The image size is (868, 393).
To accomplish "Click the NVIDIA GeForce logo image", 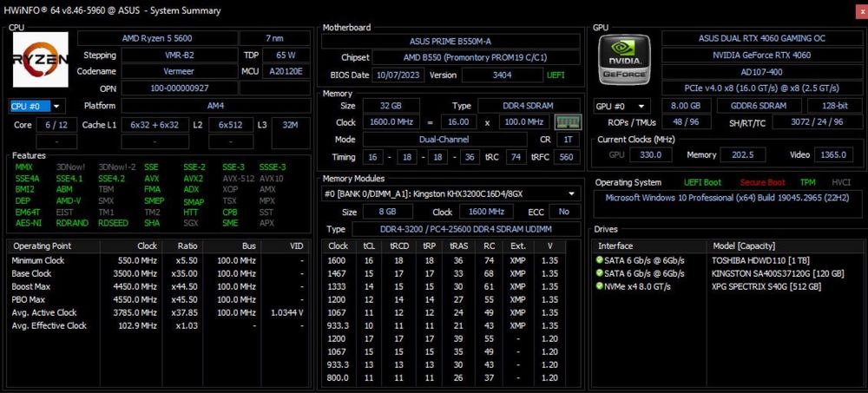I will 624,59.
